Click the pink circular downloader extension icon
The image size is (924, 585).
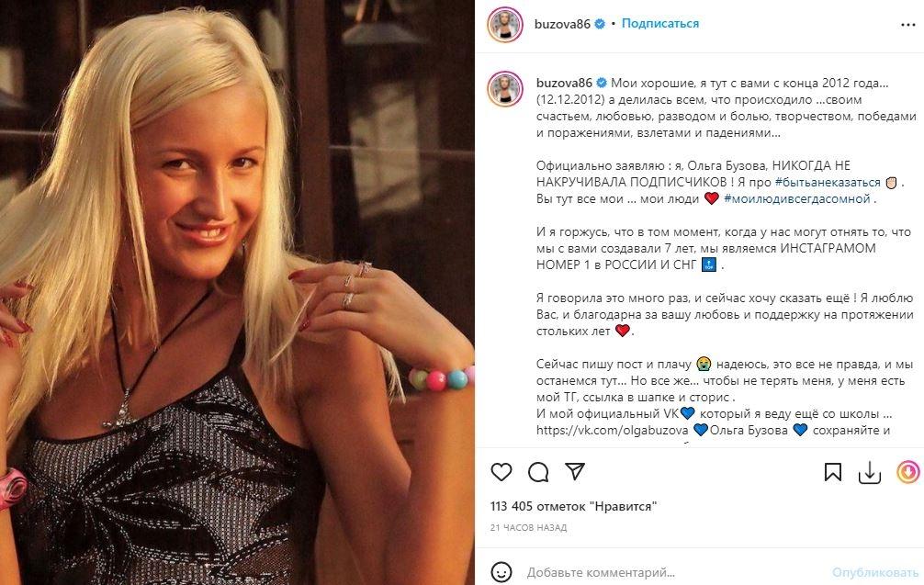(908, 472)
